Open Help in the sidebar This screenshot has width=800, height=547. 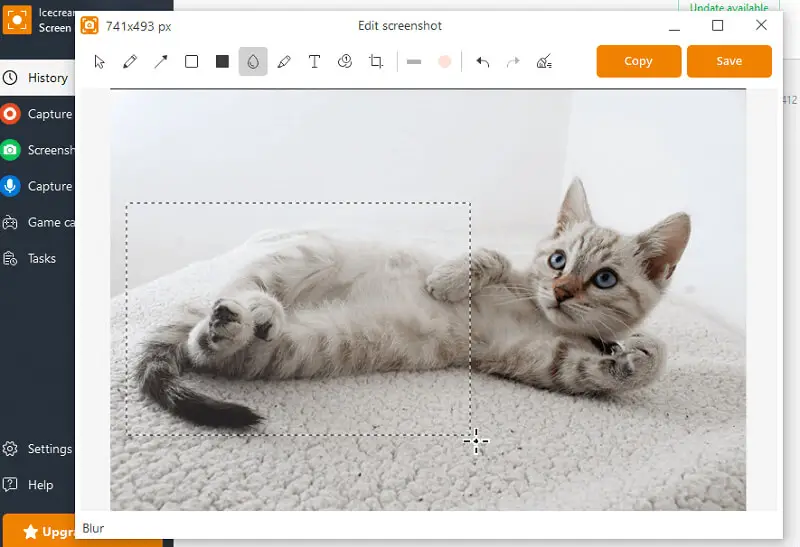pyautogui.click(x=37, y=485)
